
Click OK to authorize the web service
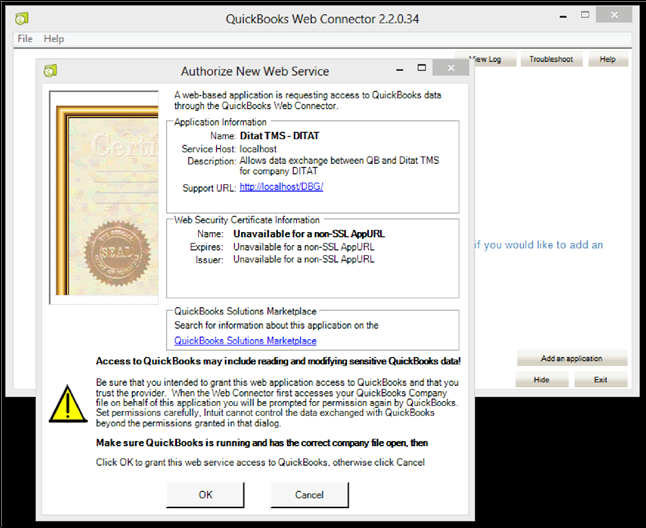[x=205, y=495]
